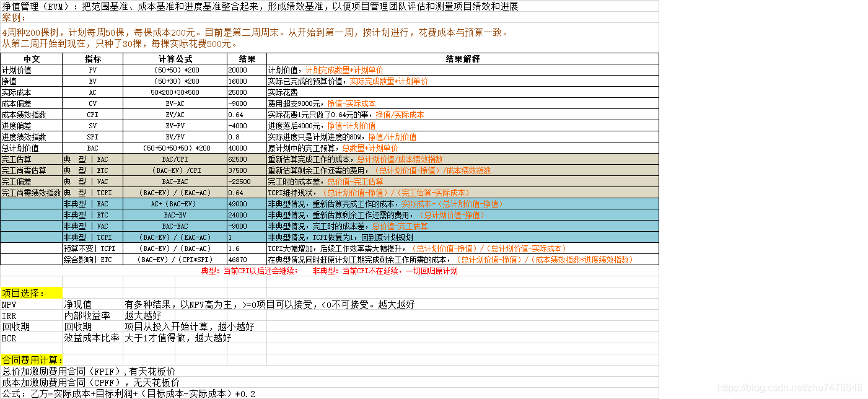
Task: Click the 'CPI' indicator cell
Action: pos(93,115)
